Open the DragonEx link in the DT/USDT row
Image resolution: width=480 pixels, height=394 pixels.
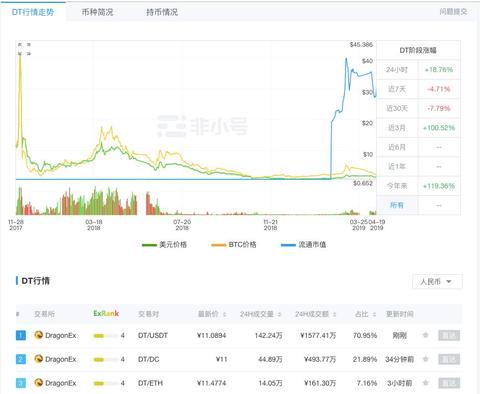pos(61,335)
